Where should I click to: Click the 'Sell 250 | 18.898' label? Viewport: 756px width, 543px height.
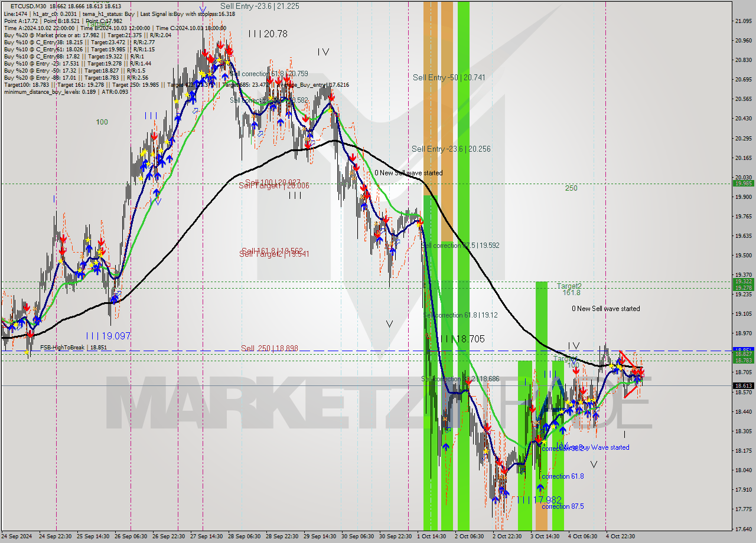[269, 348]
